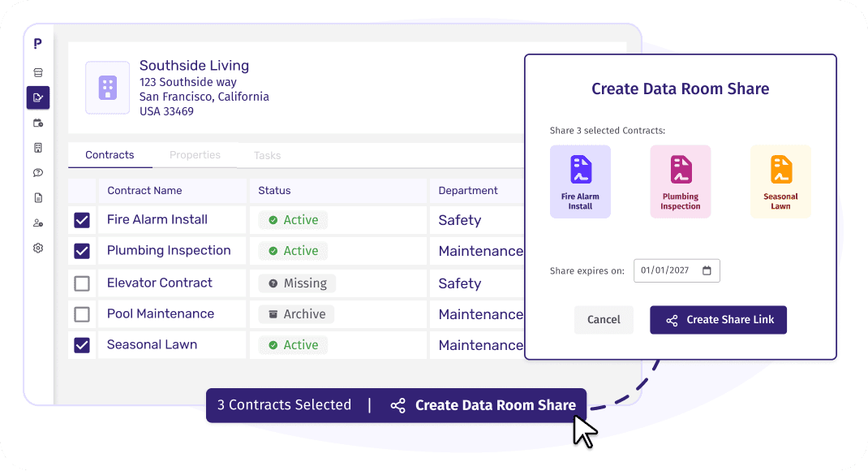Switch to the Properties tab
This screenshot has width=868, height=471.
195,155
